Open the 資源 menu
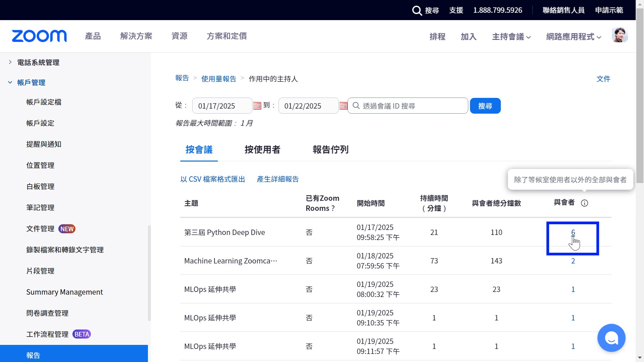Image resolution: width=644 pixels, height=362 pixels. click(179, 36)
